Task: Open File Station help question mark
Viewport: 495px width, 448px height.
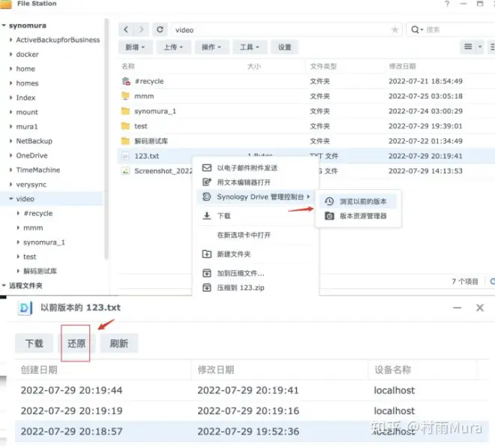Action: (x=447, y=4)
